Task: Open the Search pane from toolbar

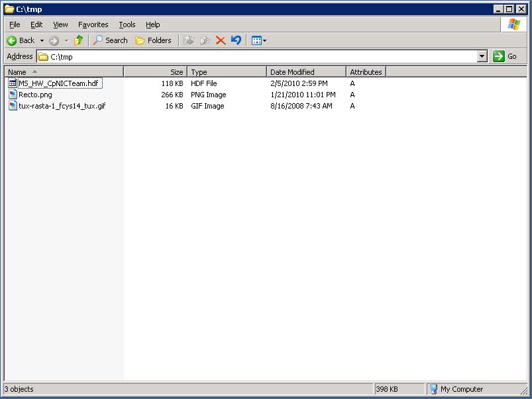Action: coord(110,40)
